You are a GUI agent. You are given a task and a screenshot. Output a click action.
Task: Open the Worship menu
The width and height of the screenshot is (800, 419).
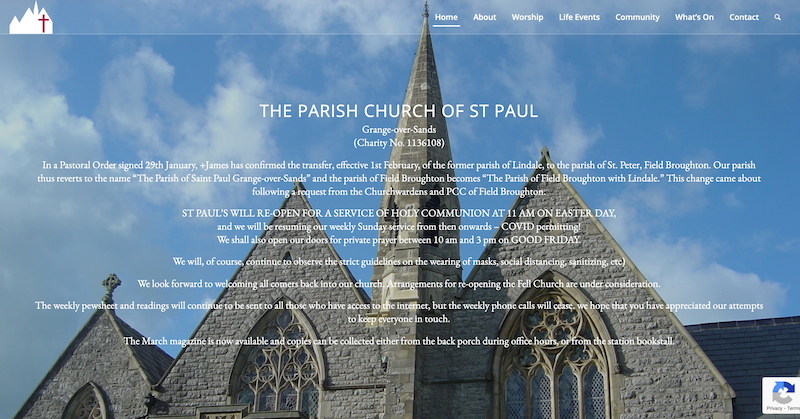(x=527, y=17)
